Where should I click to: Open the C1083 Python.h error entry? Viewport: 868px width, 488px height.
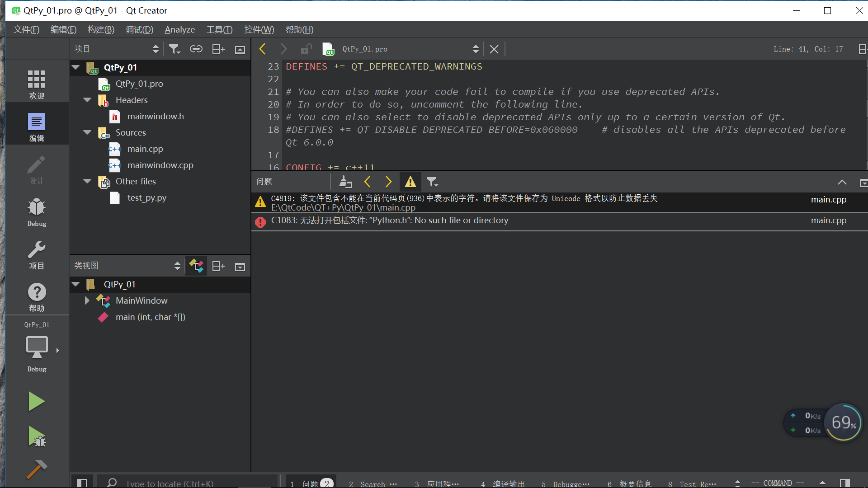coord(389,221)
